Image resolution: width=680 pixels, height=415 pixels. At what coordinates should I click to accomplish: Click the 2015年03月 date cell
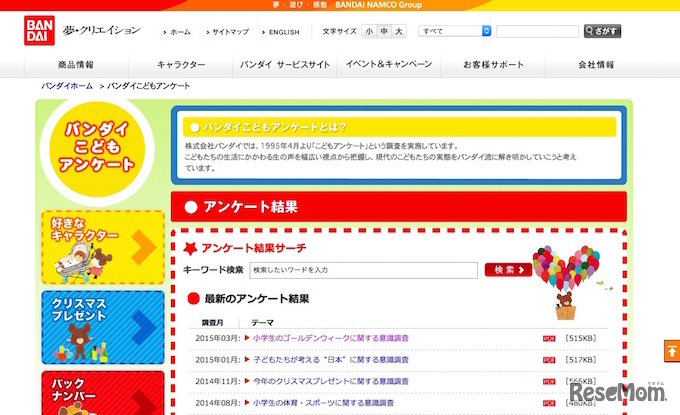pyautogui.click(x=217, y=338)
